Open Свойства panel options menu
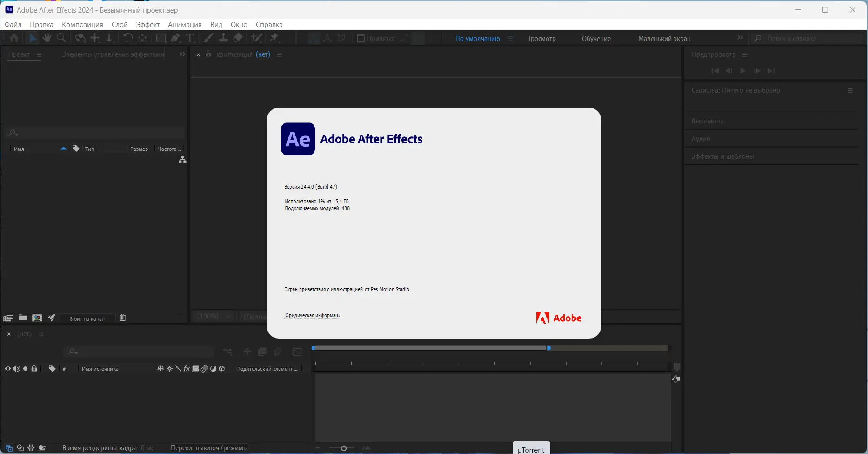 pyautogui.click(x=850, y=90)
